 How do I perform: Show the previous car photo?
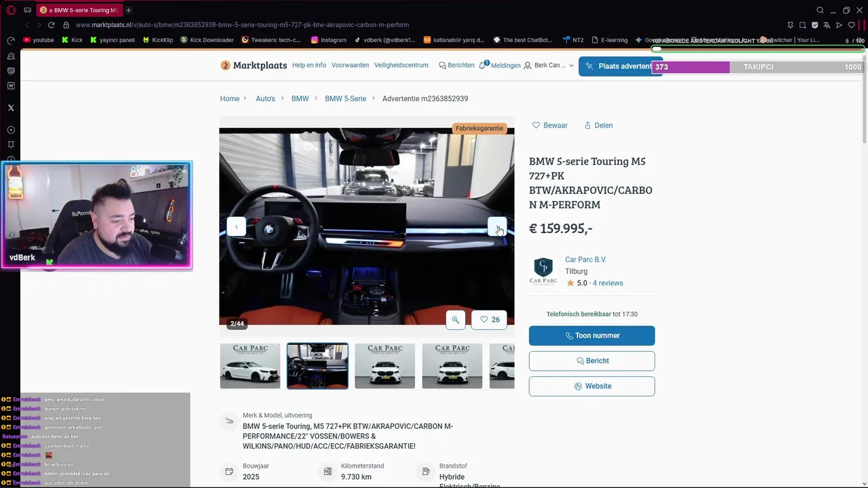[236, 226]
